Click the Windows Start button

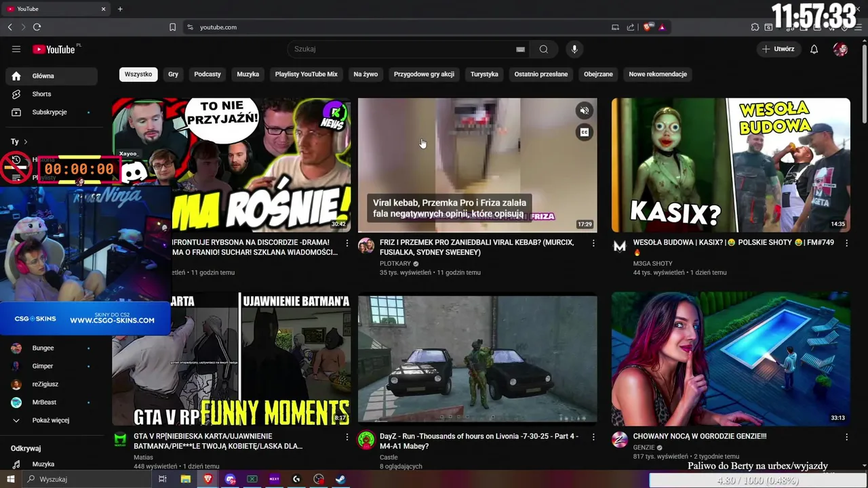pos(10,479)
